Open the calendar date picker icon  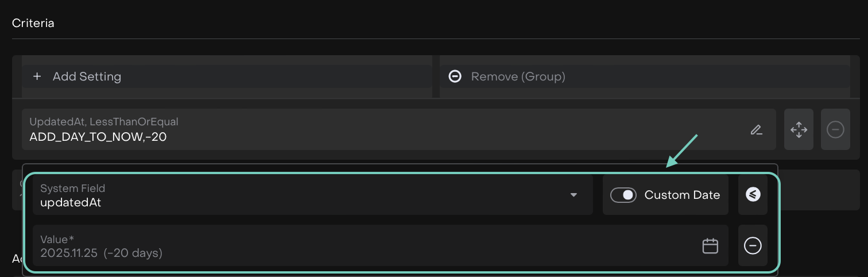(710, 246)
